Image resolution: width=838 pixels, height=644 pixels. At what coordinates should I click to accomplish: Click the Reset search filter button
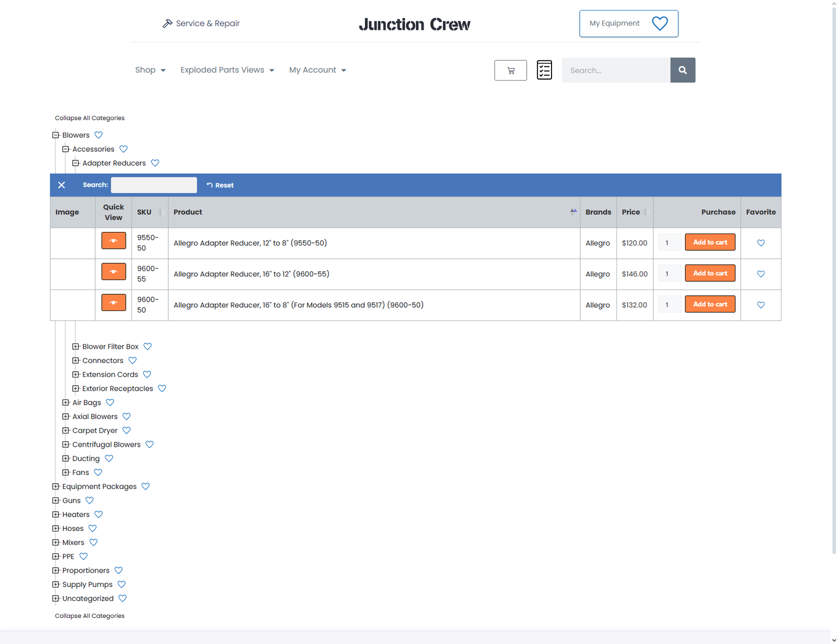pyautogui.click(x=220, y=185)
